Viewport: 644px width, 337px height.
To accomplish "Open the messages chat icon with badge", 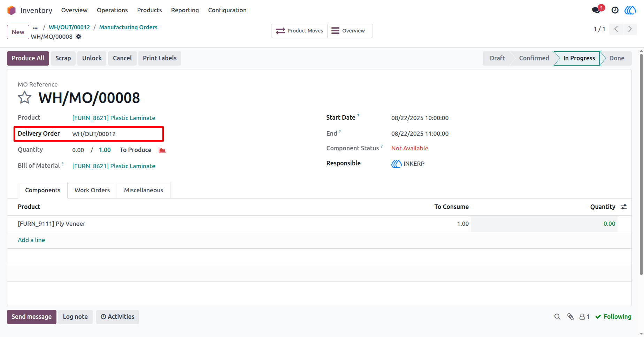I will click(596, 10).
